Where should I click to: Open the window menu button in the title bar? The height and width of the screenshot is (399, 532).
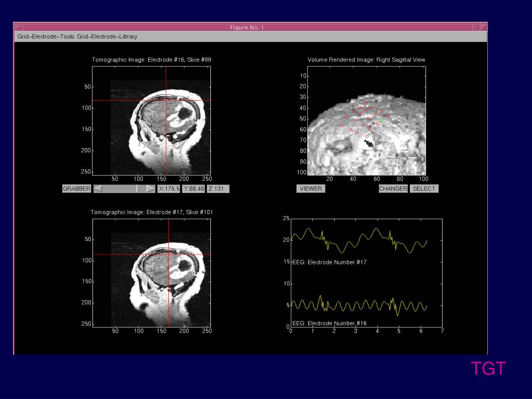[x=18, y=27]
